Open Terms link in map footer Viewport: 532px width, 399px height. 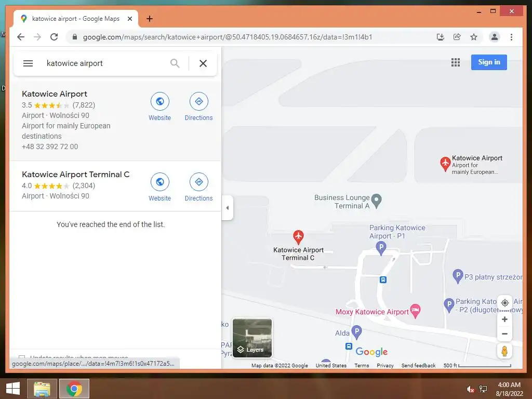(x=362, y=365)
